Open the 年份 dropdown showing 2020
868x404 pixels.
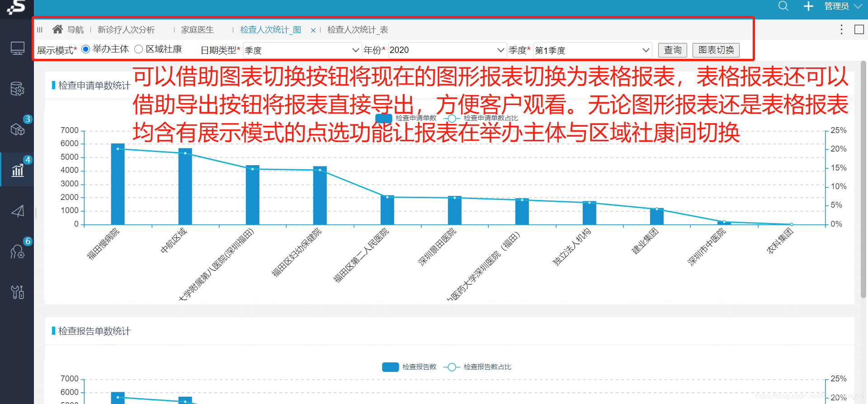click(447, 50)
